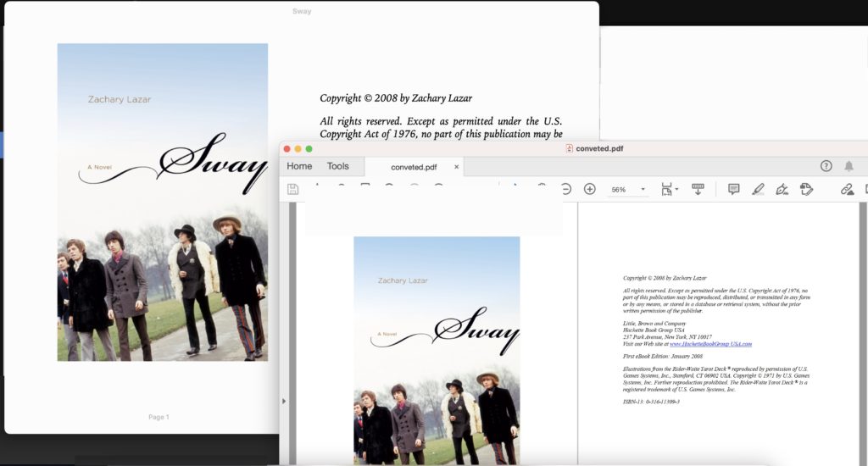Click the edit tag stamp icon

[807, 189]
